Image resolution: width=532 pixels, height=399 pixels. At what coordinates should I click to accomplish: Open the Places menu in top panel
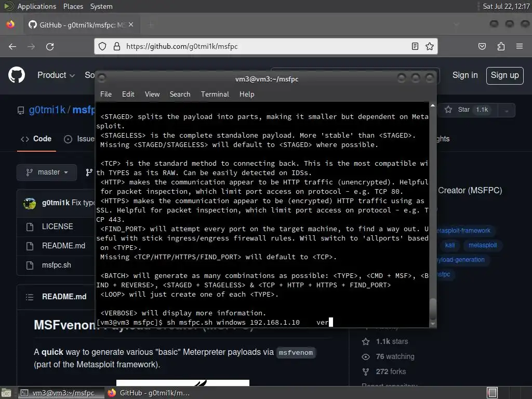tap(73, 6)
